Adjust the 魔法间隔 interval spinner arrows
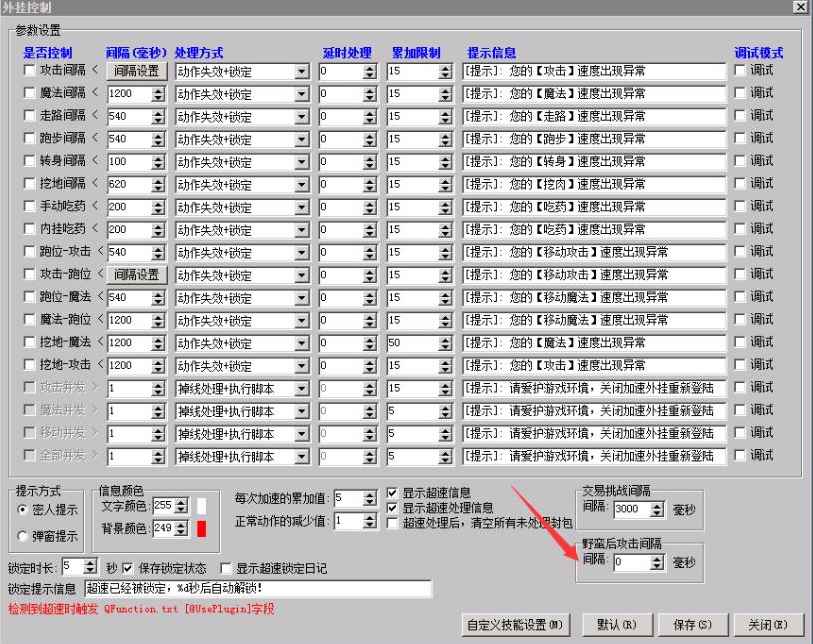 point(158,94)
